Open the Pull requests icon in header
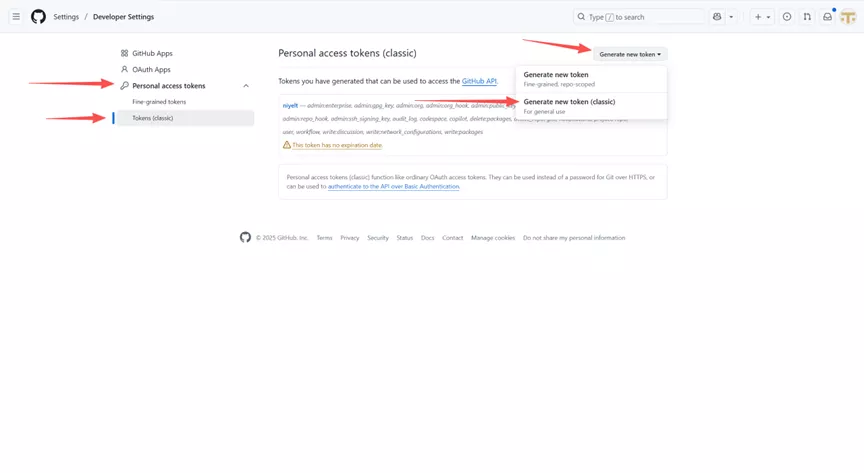This screenshot has width=864, height=473. (807, 17)
